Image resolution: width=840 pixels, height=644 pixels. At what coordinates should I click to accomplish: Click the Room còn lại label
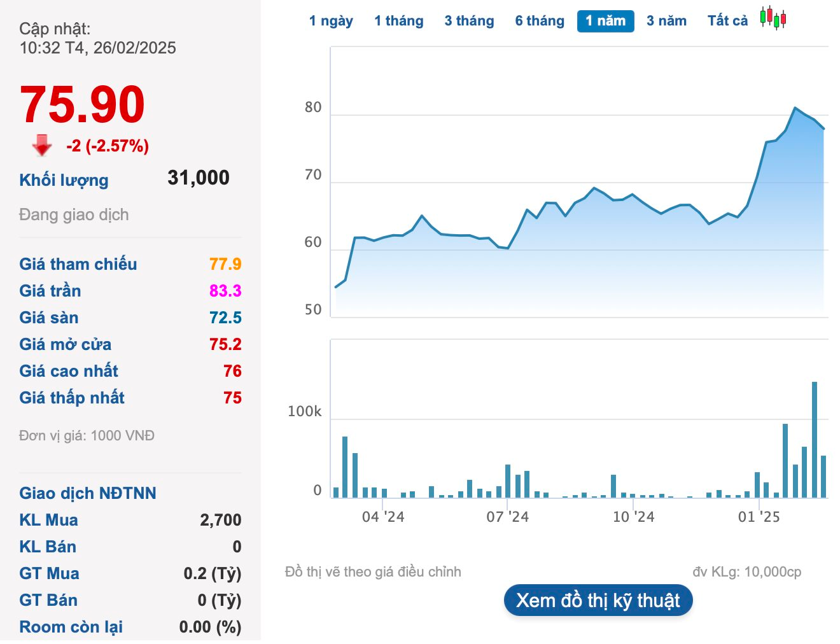pos(71,627)
